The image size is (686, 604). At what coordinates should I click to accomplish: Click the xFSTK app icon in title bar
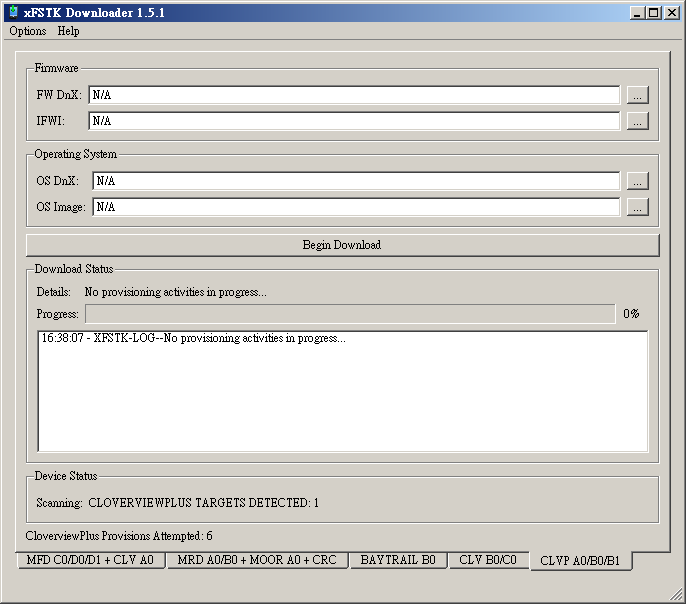pyautogui.click(x=14, y=12)
